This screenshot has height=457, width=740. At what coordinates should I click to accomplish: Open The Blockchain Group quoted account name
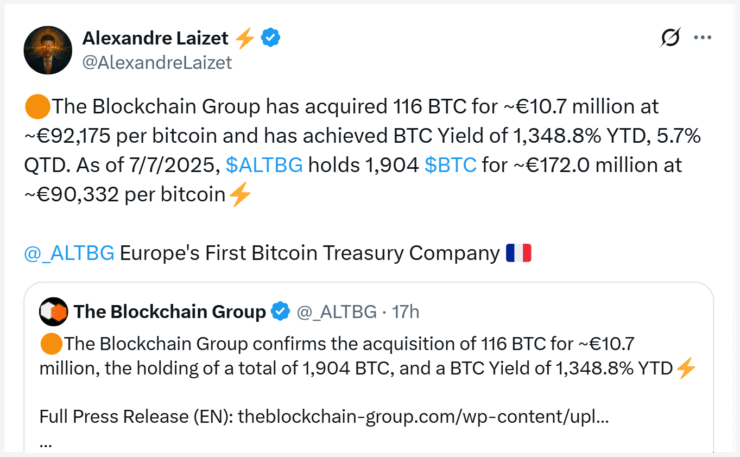[170, 312]
